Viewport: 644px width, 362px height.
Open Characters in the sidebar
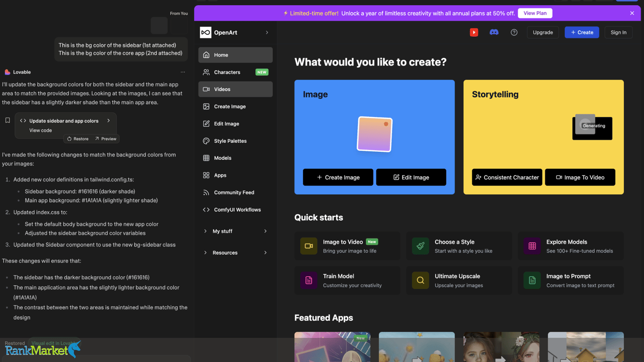pyautogui.click(x=235, y=72)
